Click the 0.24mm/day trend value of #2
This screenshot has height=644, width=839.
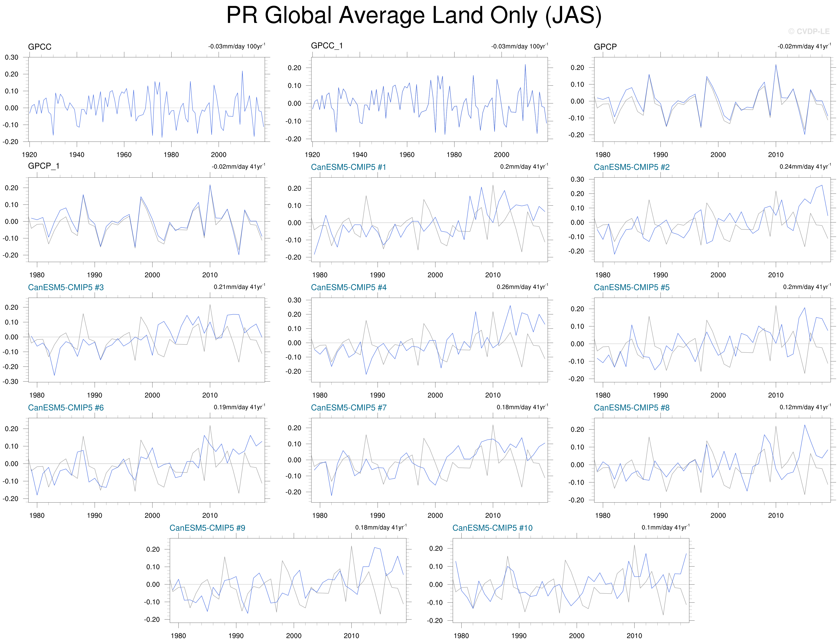(805, 166)
